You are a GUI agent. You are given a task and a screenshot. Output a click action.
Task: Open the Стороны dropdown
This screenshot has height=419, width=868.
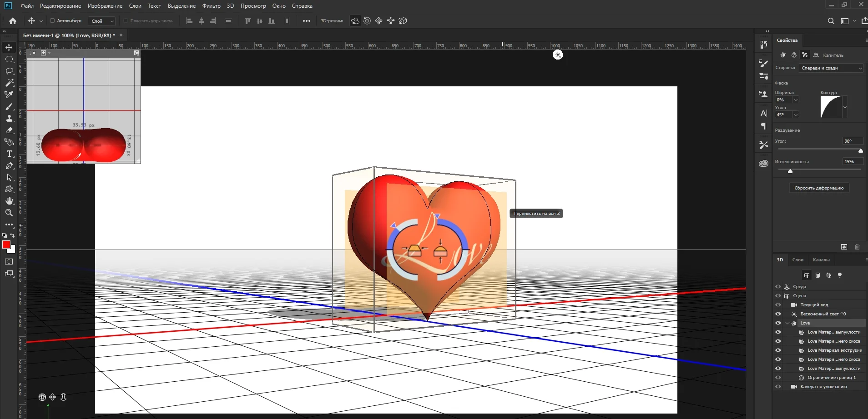pyautogui.click(x=831, y=68)
